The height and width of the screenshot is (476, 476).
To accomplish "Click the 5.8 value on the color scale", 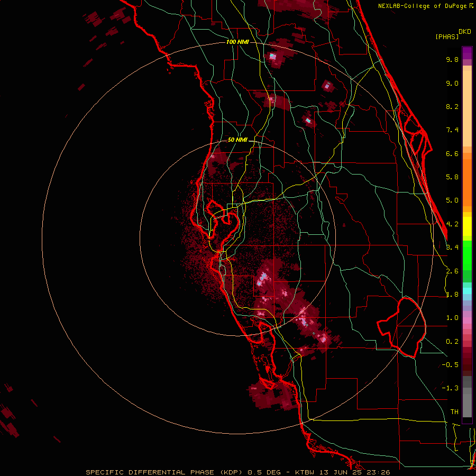I will tap(452, 177).
